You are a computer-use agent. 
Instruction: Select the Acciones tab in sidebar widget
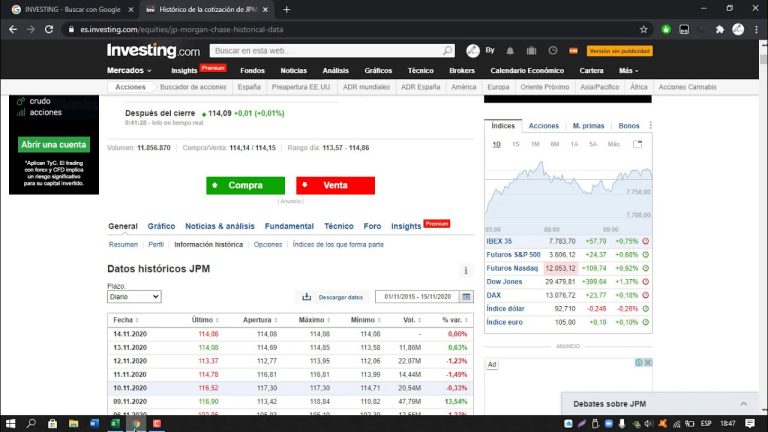pyautogui.click(x=543, y=126)
